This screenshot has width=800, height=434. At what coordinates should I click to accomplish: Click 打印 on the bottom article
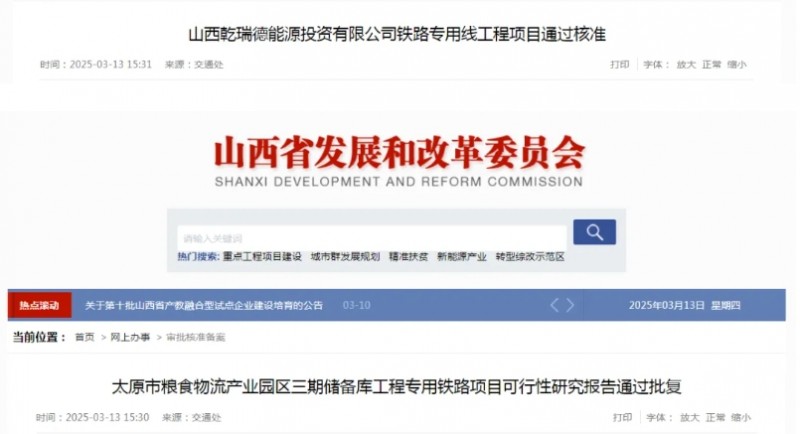[x=622, y=417]
